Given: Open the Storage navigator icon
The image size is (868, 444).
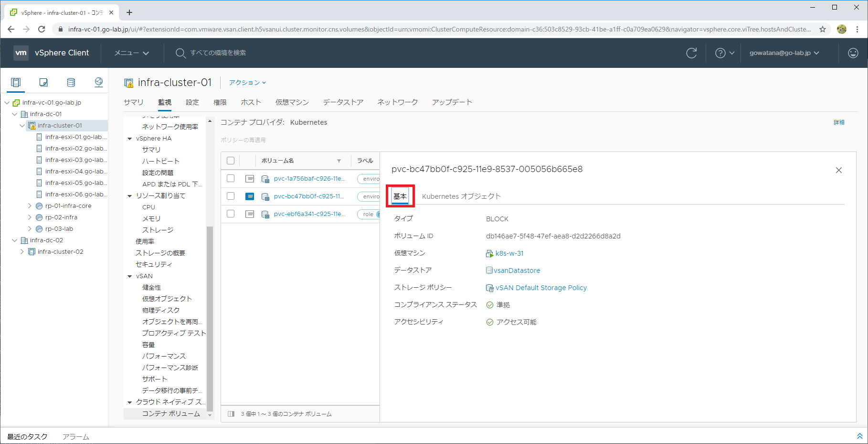Looking at the screenshot, I should tap(71, 82).
